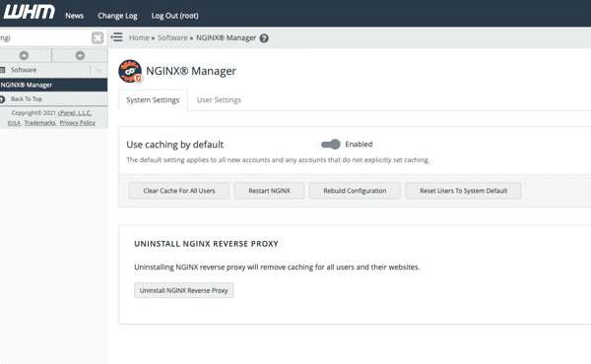Open Privacy Policy footer link
Viewport: 591px width, 364px height.
[x=78, y=123]
